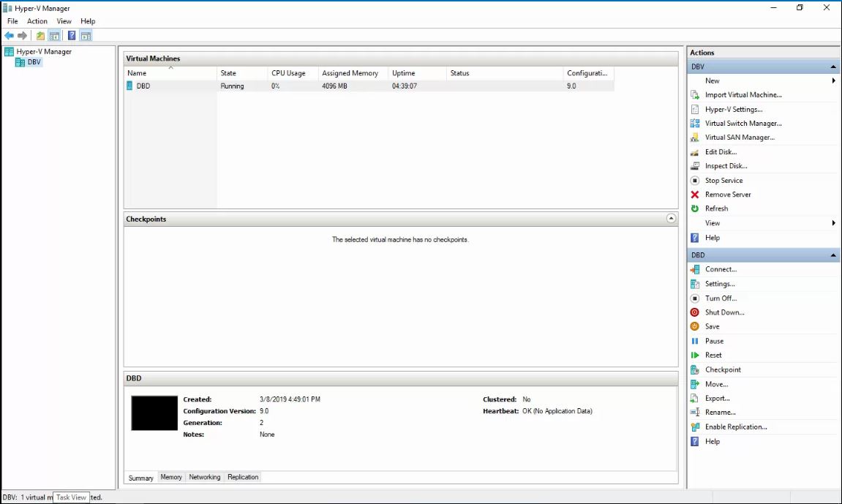Click the Virtual SAN Manager icon
The image size is (842, 504).
[695, 138]
